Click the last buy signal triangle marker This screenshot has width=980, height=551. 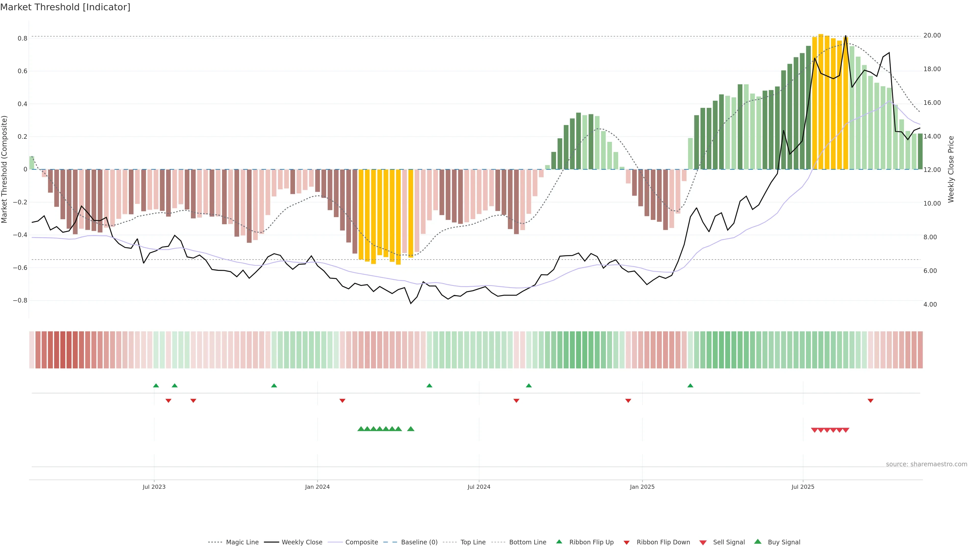click(410, 429)
